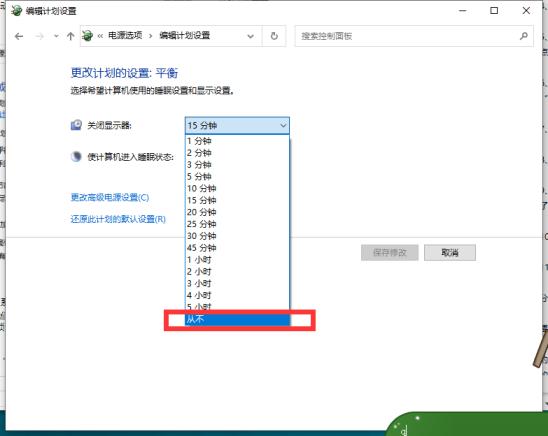Click 还原此计划的默认设置(R) link
548x436 pixels.
[x=118, y=219]
